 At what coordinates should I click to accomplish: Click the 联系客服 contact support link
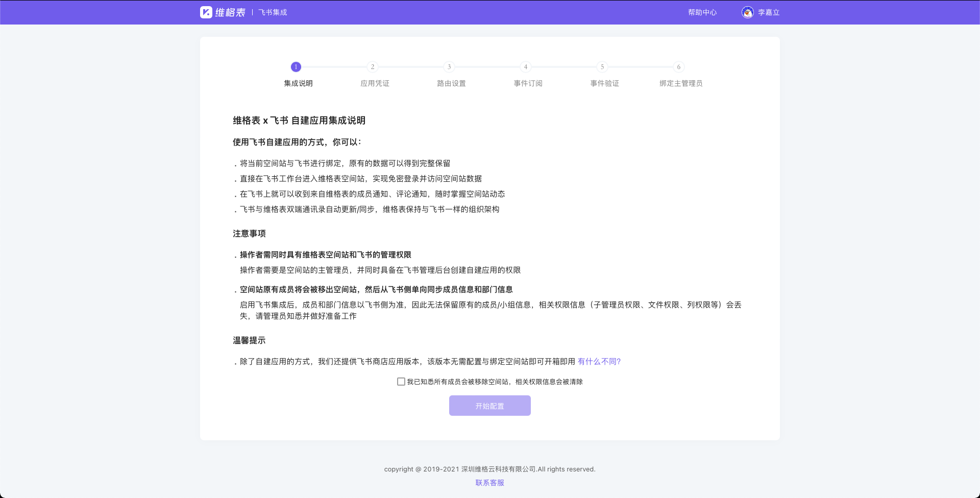pos(490,483)
